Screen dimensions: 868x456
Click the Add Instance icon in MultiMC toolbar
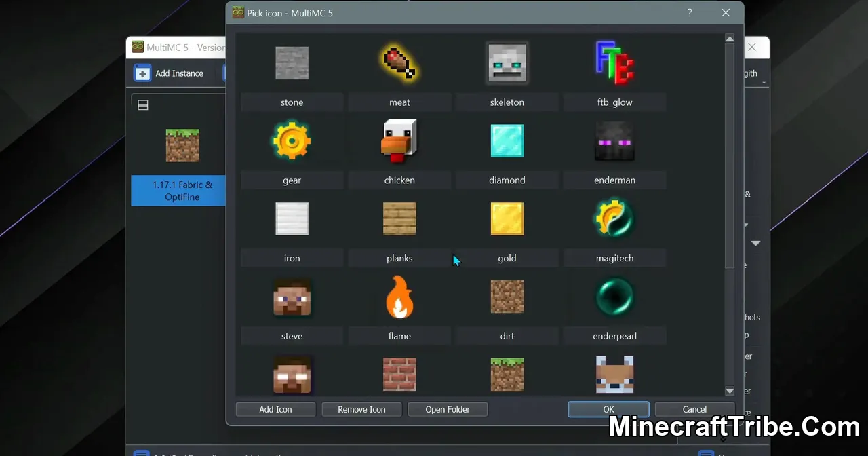pos(142,73)
